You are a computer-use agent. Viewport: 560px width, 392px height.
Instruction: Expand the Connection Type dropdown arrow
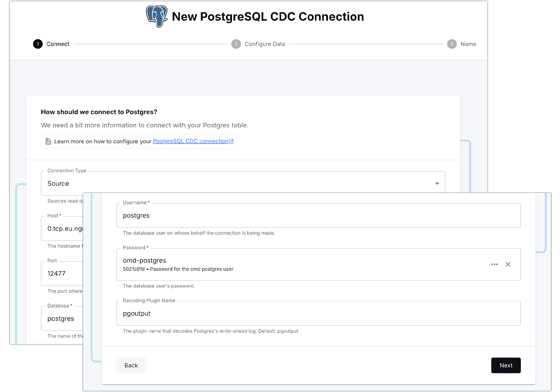[x=437, y=184]
